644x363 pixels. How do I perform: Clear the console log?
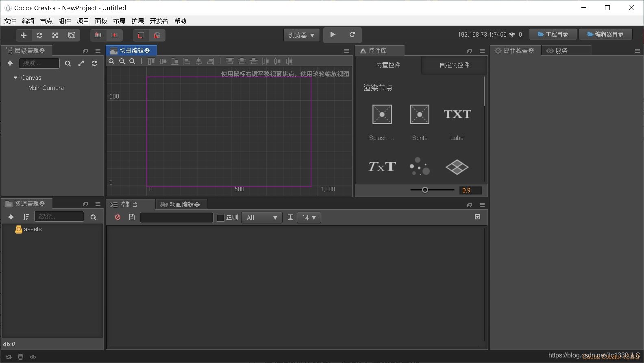point(117,217)
